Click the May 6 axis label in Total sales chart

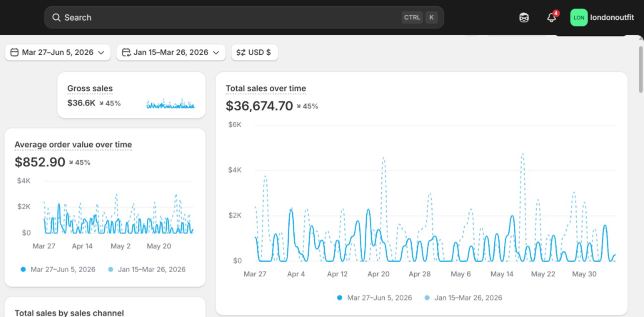tap(461, 274)
